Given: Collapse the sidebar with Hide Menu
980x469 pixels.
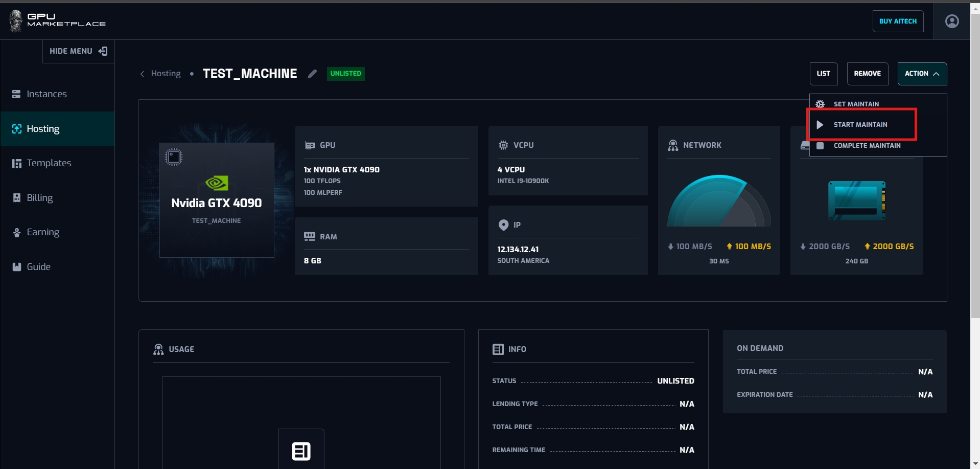Looking at the screenshot, I should click(x=78, y=51).
